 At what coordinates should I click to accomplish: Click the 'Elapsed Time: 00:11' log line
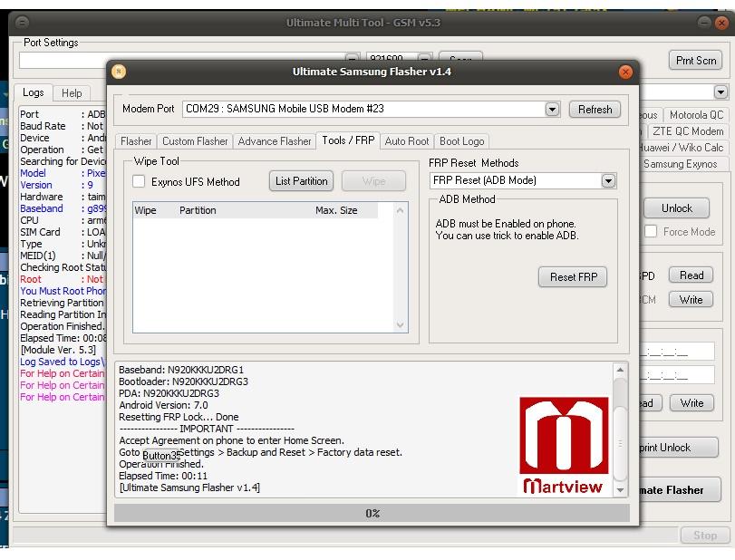coord(163,476)
